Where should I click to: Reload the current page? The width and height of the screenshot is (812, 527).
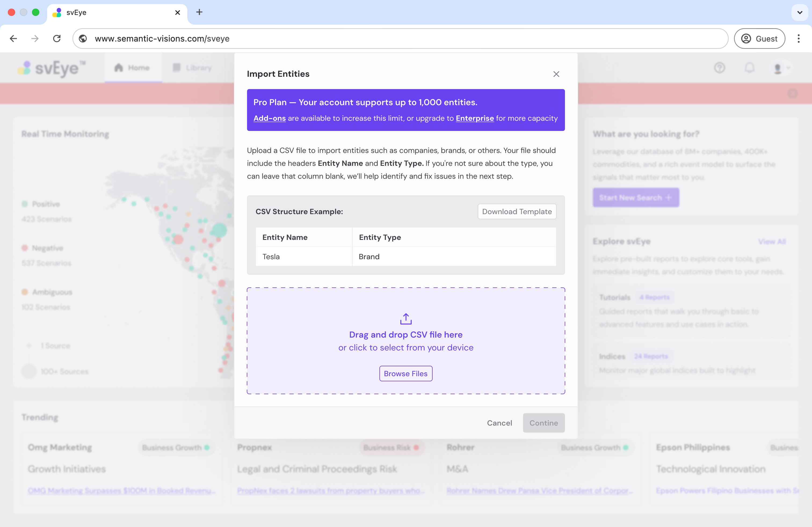pyautogui.click(x=57, y=39)
